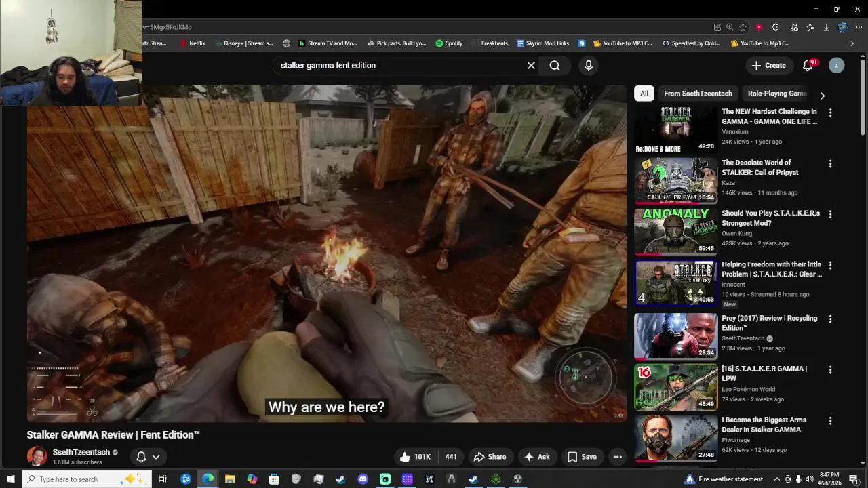Open GAMMA ONE LIFE video thumbnail
Viewport: 868px width, 488px height.
click(675, 130)
